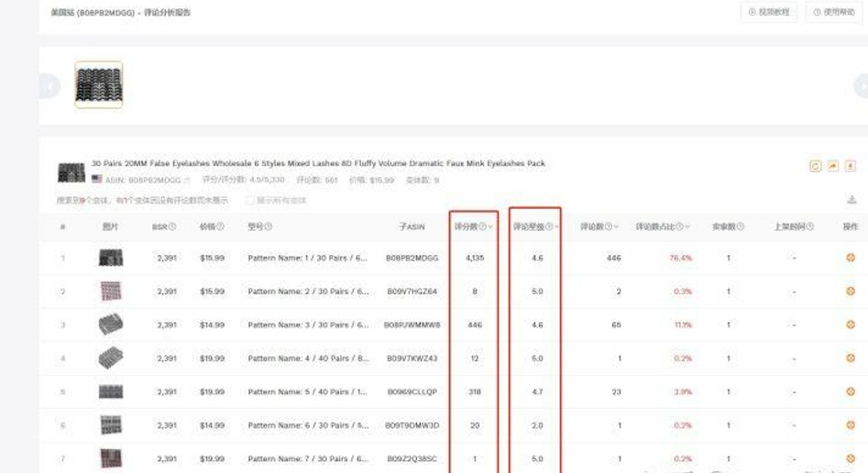Screen dimensions: 868x473
Task: Click the orange refresh icon beside product title
Action: 815,166
